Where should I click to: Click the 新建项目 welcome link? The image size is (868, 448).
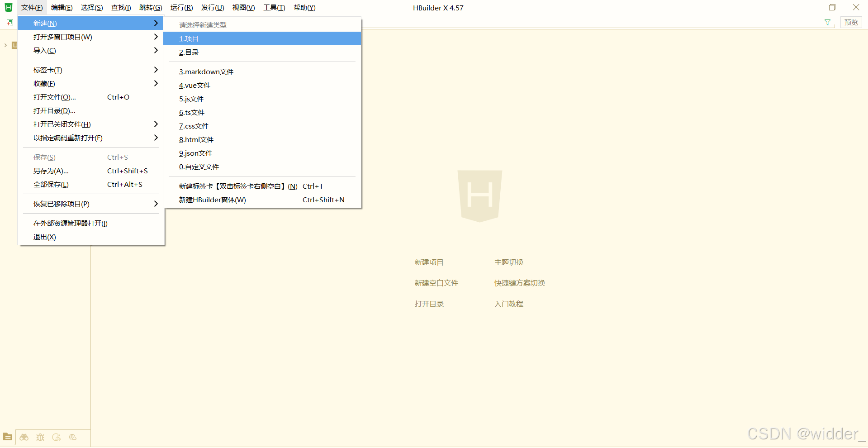pos(429,262)
